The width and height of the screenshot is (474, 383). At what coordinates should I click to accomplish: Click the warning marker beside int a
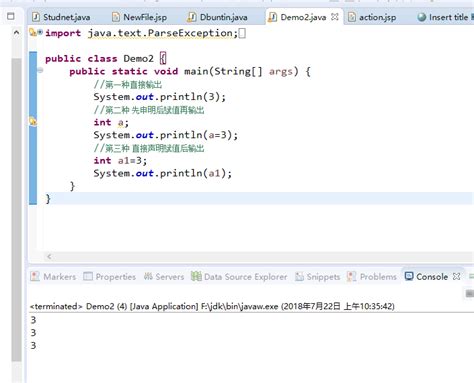point(33,122)
